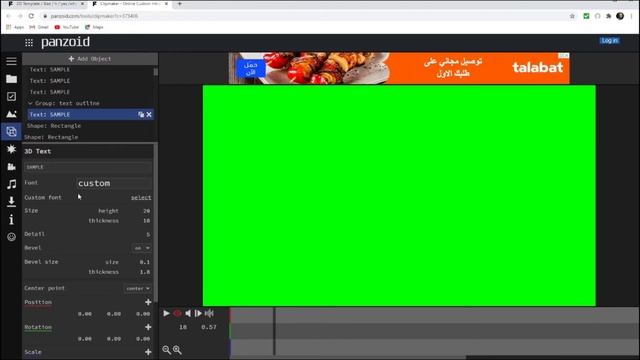The height and width of the screenshot is (360, 640).
Task: Open the Effects starburst icon
Action: [11, 149]
